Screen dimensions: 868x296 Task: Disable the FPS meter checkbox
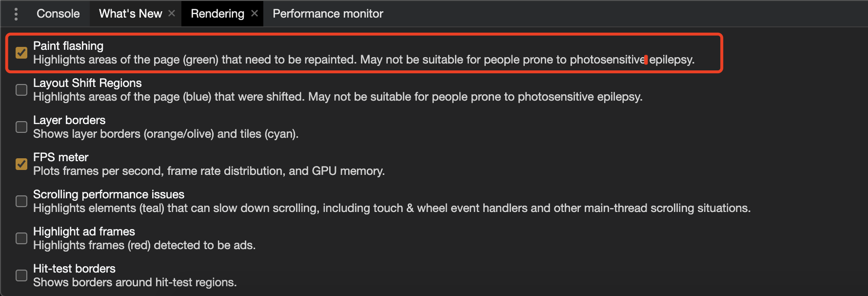21,164
